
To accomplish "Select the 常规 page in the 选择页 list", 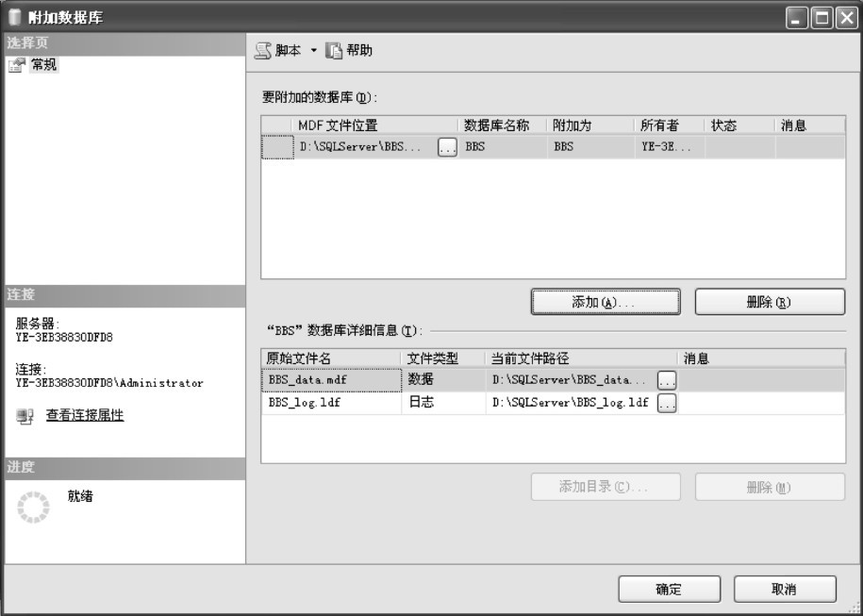I will coord(43,65).
